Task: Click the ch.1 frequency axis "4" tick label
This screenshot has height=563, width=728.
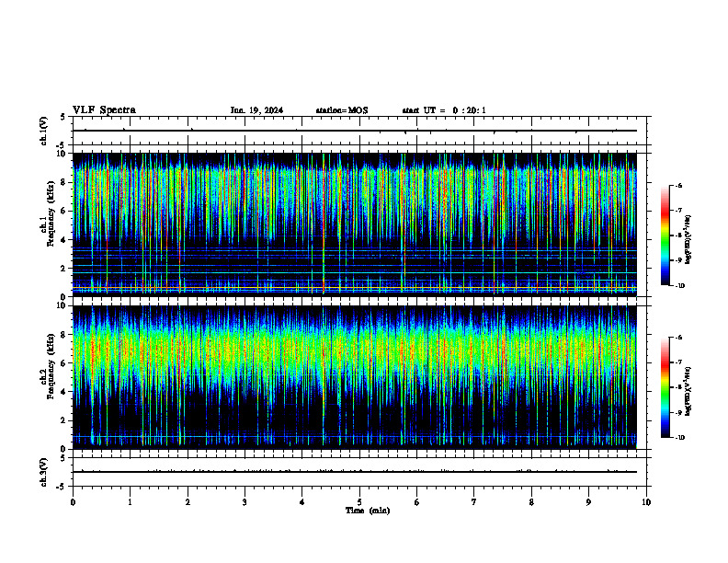Action: pyautogui.click(x=64, y=240)
